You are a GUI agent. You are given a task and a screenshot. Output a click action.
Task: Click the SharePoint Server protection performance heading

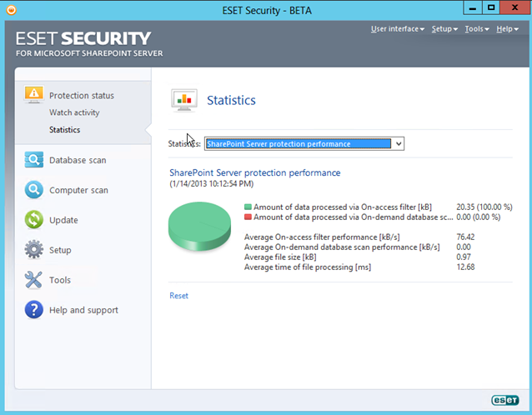255,172
